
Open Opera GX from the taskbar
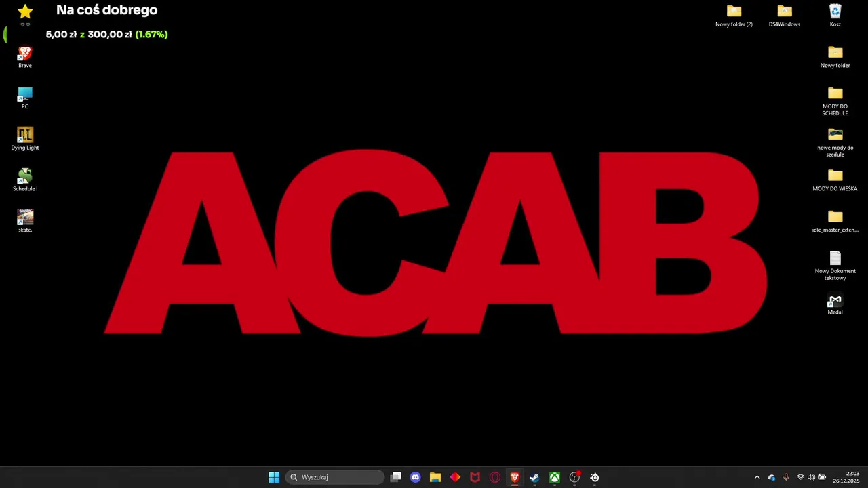point(495,477)
